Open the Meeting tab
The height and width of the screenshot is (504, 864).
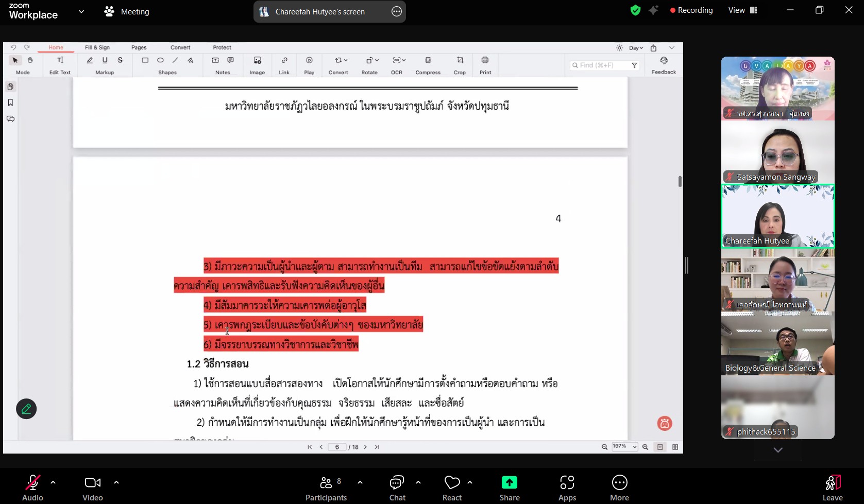(x=127, y=11)
